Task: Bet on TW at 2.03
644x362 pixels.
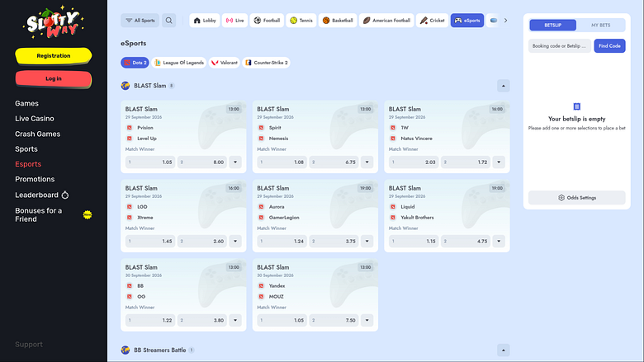Action: coord(414,162)
